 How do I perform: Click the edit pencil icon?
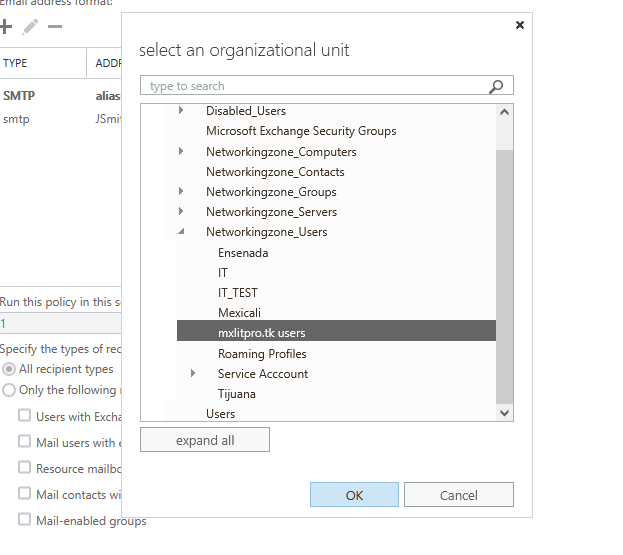click(x=30, y=27)
